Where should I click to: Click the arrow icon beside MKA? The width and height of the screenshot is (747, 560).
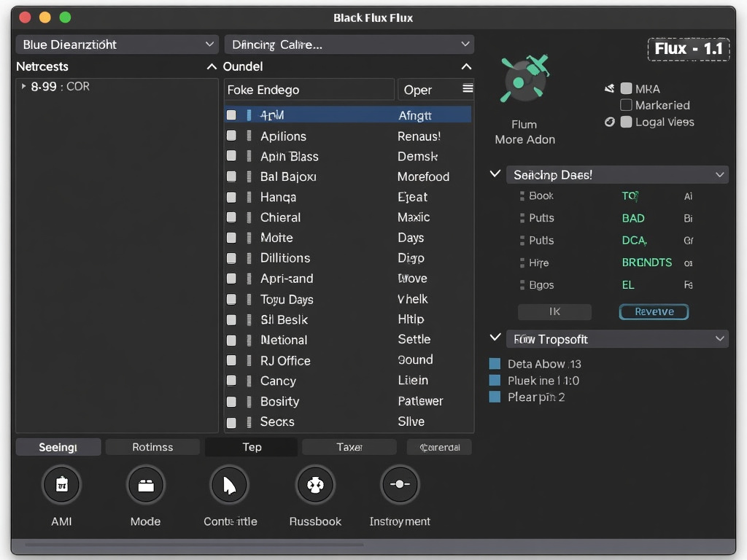pyautogui.click(x=609, y=88)
